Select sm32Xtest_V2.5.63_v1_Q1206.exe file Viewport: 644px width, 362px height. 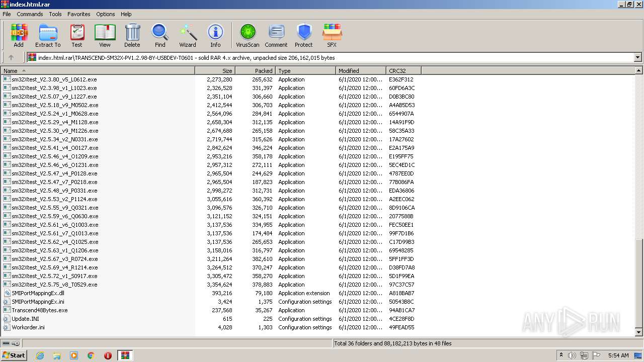click(x=55, y=250)
